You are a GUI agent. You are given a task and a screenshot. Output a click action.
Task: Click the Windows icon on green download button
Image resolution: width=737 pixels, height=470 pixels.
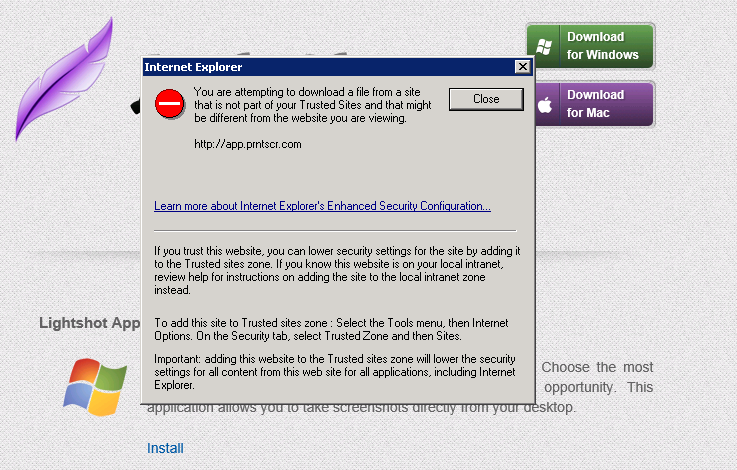[544, 47]
